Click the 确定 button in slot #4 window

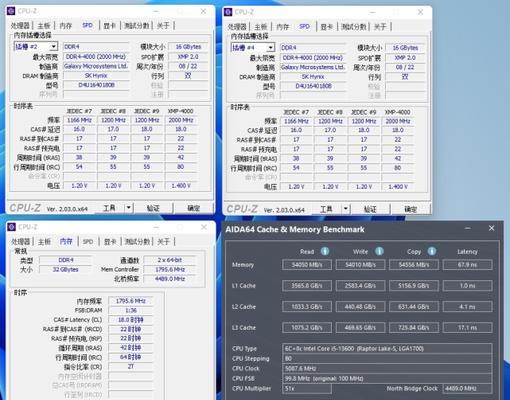pos(411,209)
